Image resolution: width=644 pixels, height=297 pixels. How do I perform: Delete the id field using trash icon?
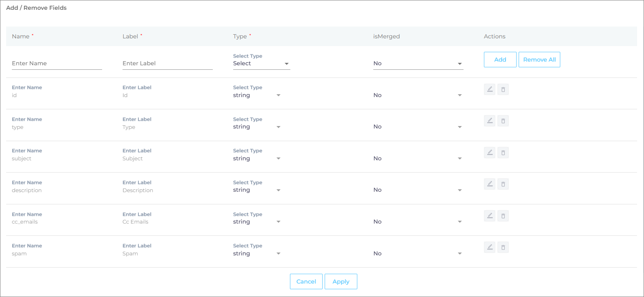point(503,89)
